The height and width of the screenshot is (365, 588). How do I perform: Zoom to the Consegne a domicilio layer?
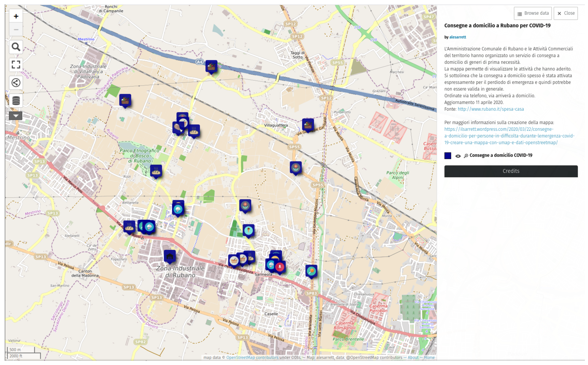pos(466,156)
